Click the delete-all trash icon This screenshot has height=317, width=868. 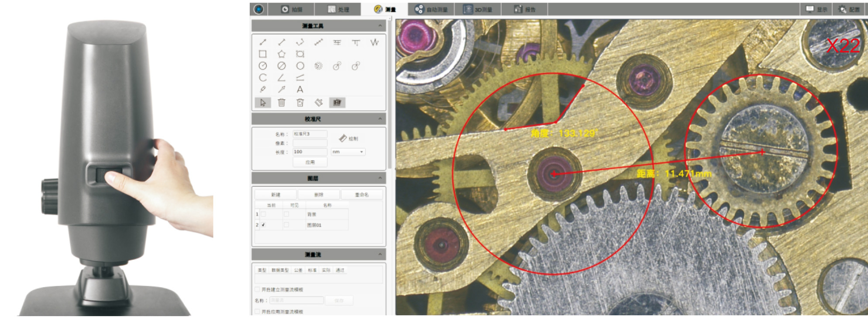point(300,102)
